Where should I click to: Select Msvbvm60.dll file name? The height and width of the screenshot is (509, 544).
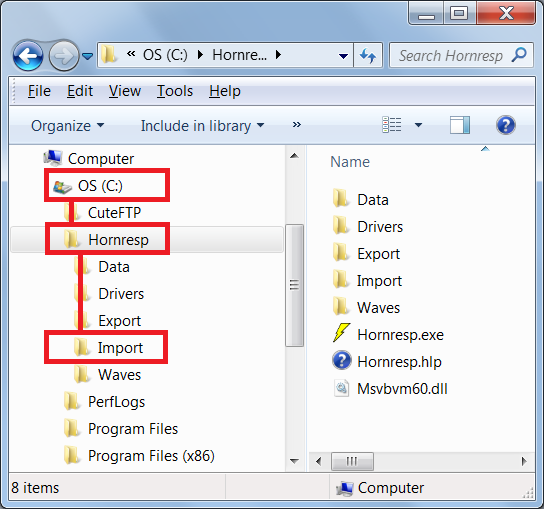pos(402,389)
